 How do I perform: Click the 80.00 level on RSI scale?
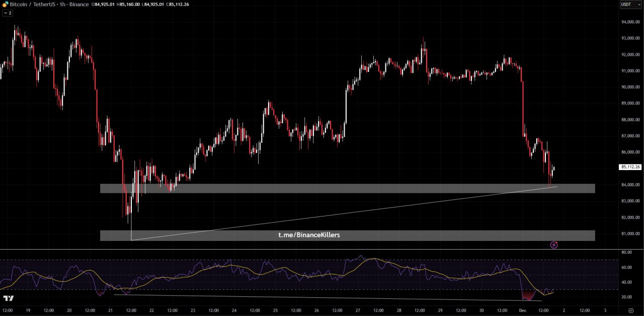pyautogui.click(x=626, y=252)
